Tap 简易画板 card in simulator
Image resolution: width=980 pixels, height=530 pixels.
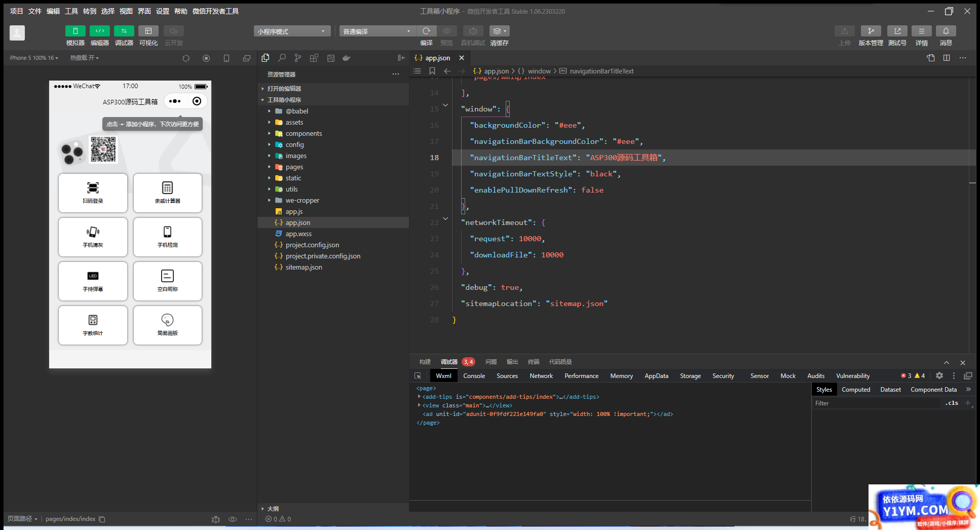(x=168, y=325)
